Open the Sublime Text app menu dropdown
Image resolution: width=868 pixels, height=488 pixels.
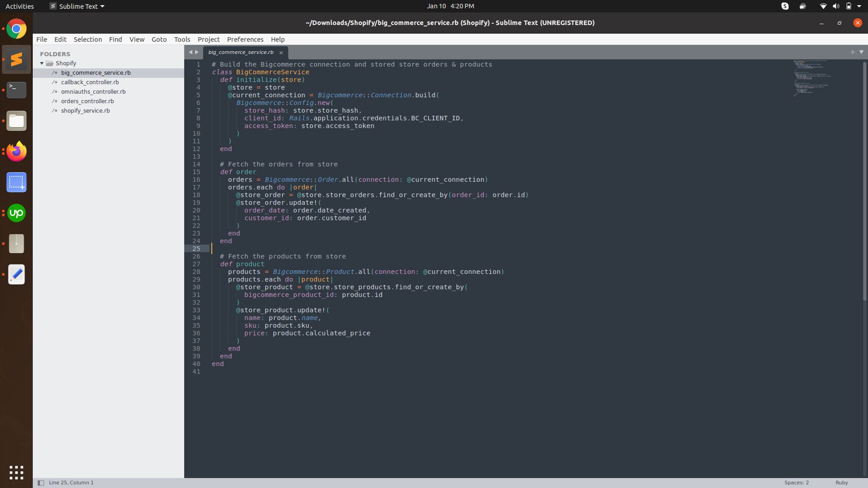pos(77,6)
